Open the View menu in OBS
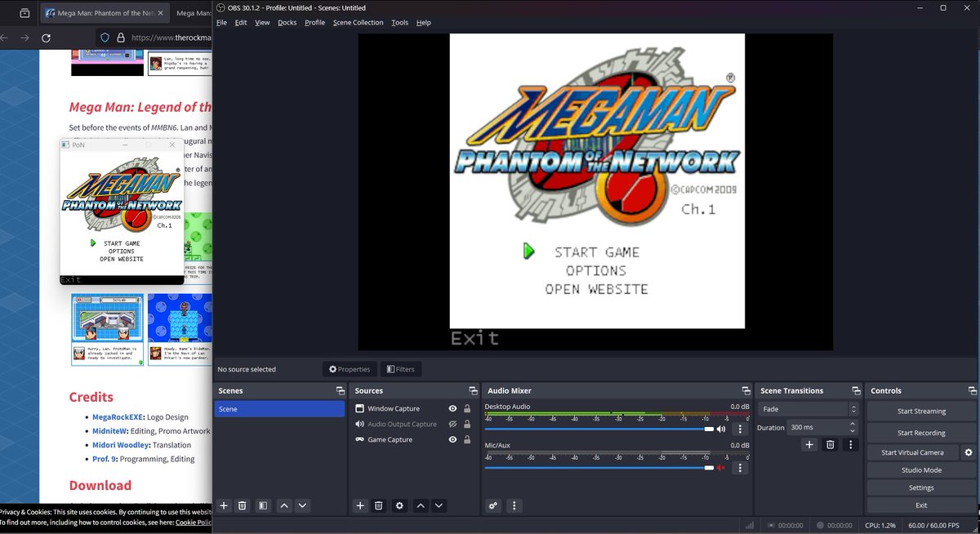 262,23
